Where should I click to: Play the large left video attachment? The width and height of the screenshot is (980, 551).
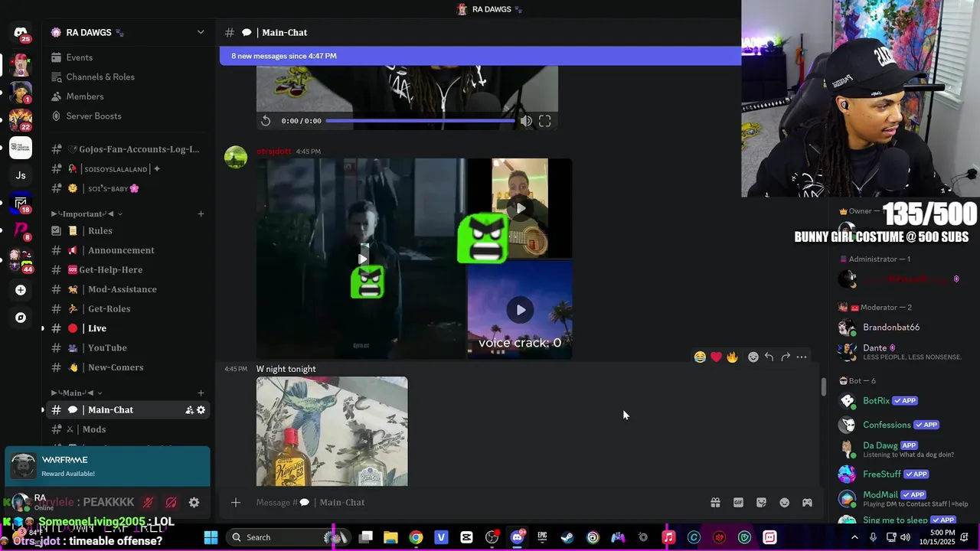(362, 259)
